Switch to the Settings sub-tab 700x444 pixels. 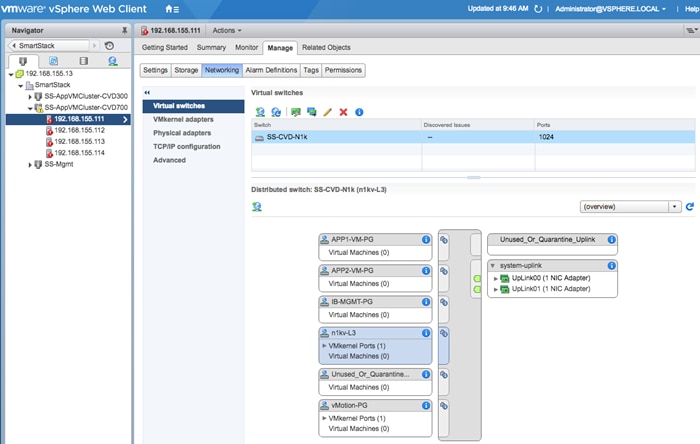click(x=155, y=70)
